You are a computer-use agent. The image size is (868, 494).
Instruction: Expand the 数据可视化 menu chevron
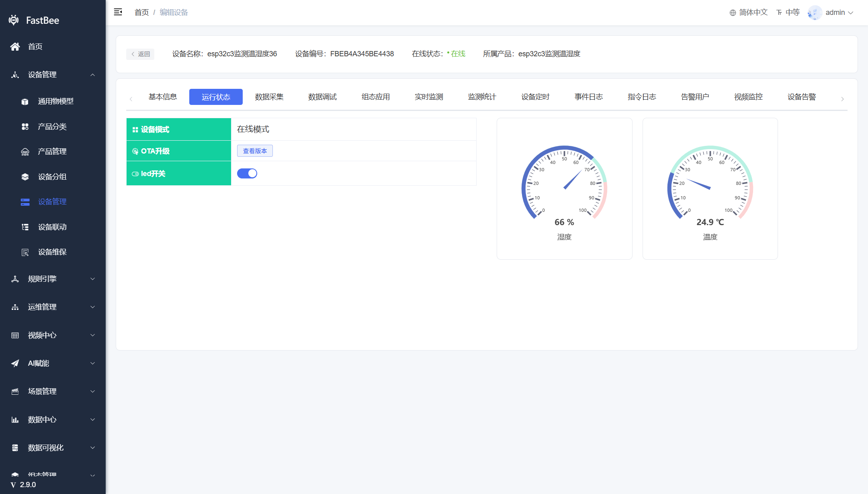[x=93, y=448]
